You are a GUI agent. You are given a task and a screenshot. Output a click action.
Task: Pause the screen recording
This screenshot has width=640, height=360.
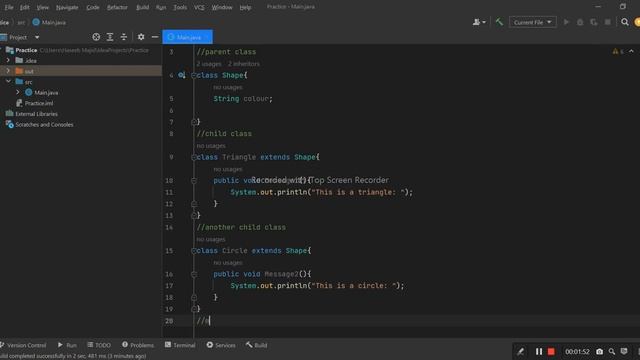(539, 351)
